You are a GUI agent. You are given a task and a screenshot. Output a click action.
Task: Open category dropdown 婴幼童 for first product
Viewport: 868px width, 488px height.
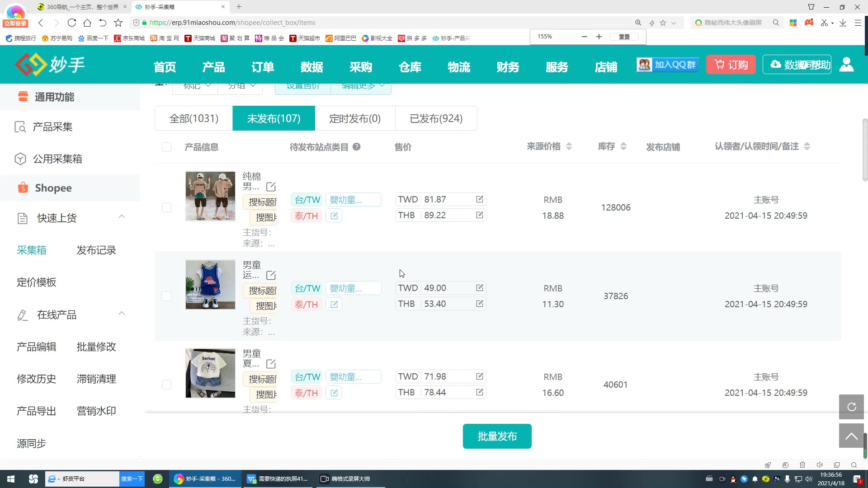pyautogui.click(x=353, y=200)
